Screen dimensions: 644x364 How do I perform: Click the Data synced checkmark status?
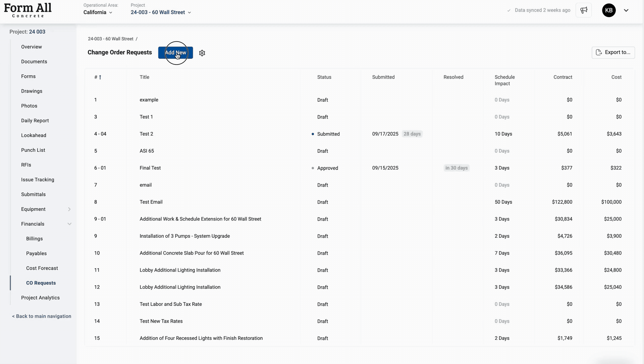point(539,10)
